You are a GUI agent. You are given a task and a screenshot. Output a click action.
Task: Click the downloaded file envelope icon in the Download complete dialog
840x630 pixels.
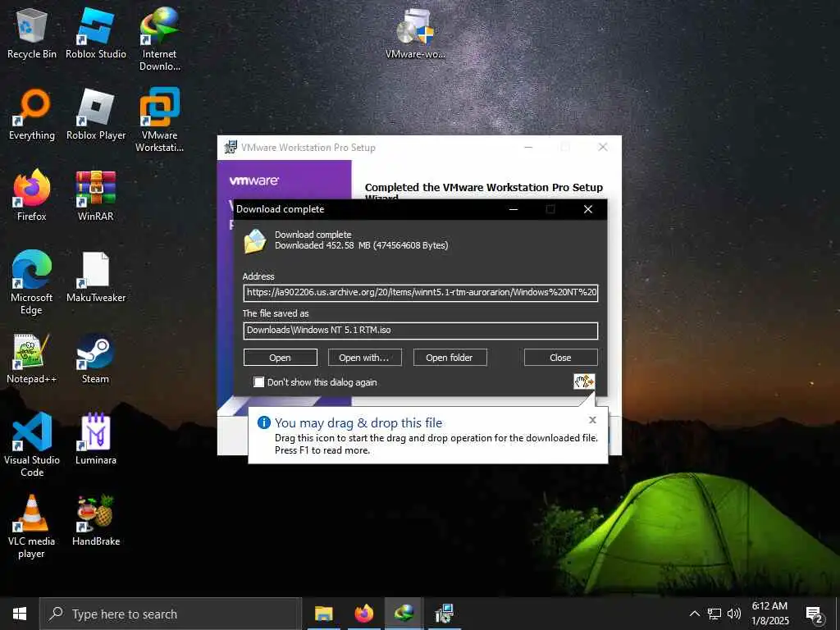point(255,240)
